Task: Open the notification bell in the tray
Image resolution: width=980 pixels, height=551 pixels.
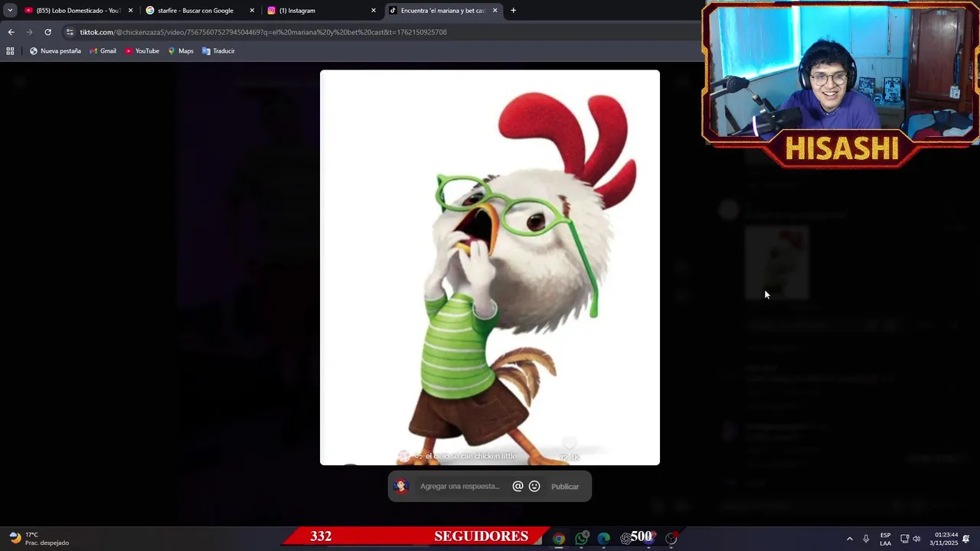Action: [x=966, y=539]
